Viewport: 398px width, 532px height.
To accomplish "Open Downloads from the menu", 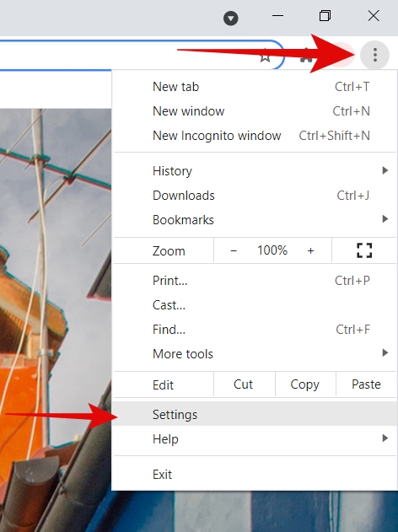I will click(255, 195).
